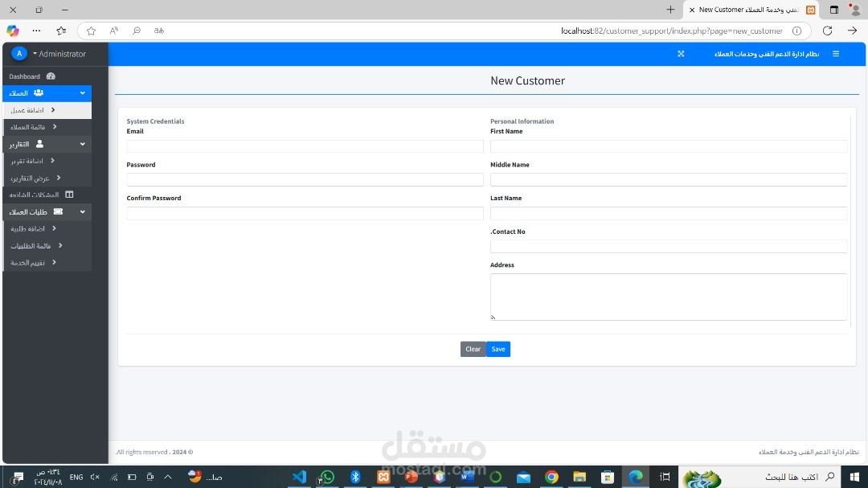Open Google Chrome from the taskbar
The width and height of the screenshot is (868, 488).
(551, 477)
